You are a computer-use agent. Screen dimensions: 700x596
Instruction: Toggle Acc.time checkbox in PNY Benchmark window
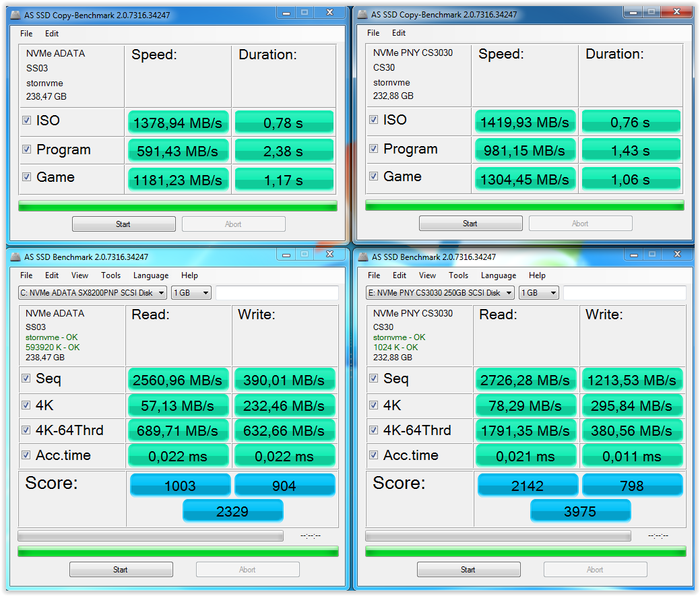[374, 455]
